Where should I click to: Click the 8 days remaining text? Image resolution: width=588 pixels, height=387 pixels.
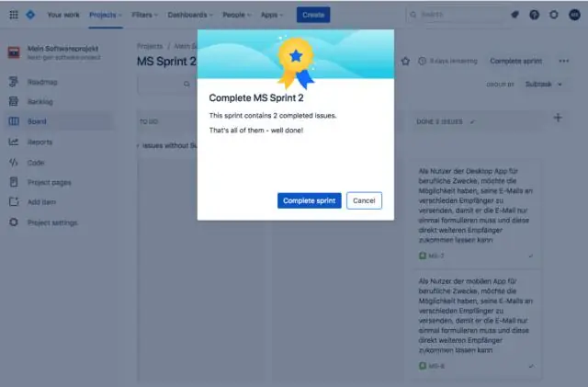[453, 61]
